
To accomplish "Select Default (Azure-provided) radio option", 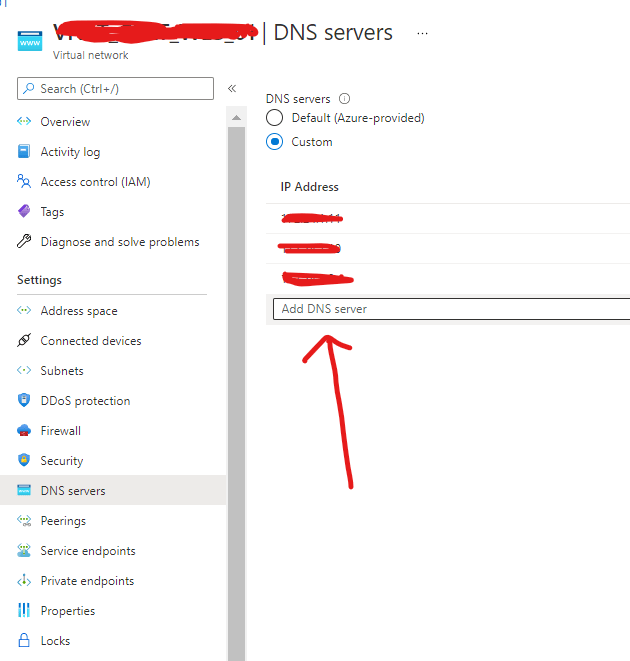I will (274, 118).
